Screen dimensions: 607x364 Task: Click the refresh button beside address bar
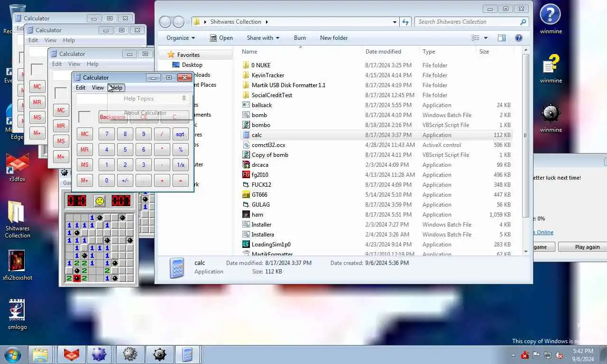[x=405, y=22]
